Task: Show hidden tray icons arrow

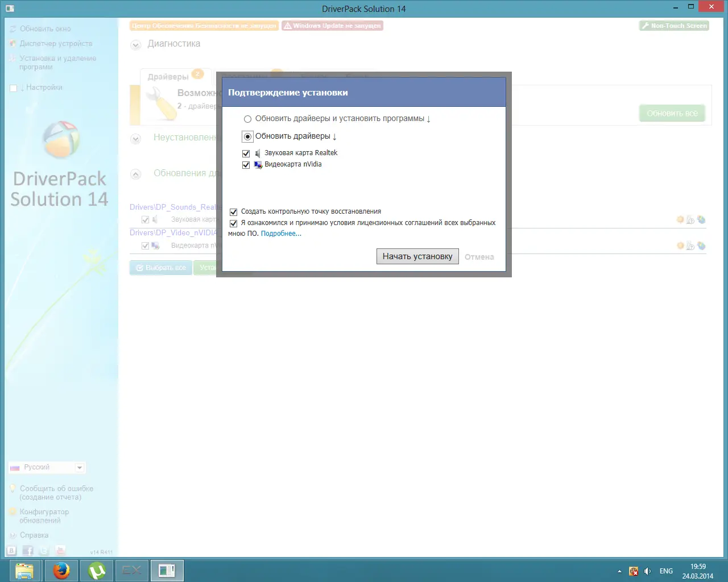Action: click(619, 571)
